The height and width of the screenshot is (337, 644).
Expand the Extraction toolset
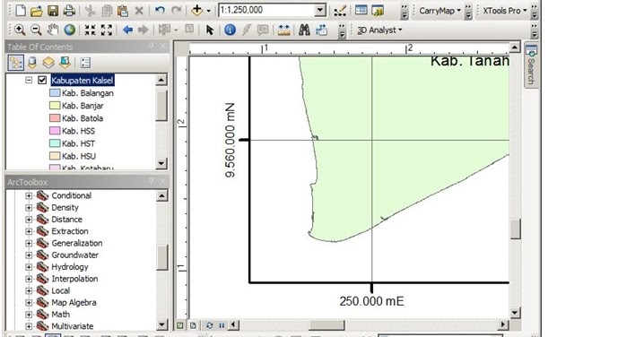[x=29, y=231]
